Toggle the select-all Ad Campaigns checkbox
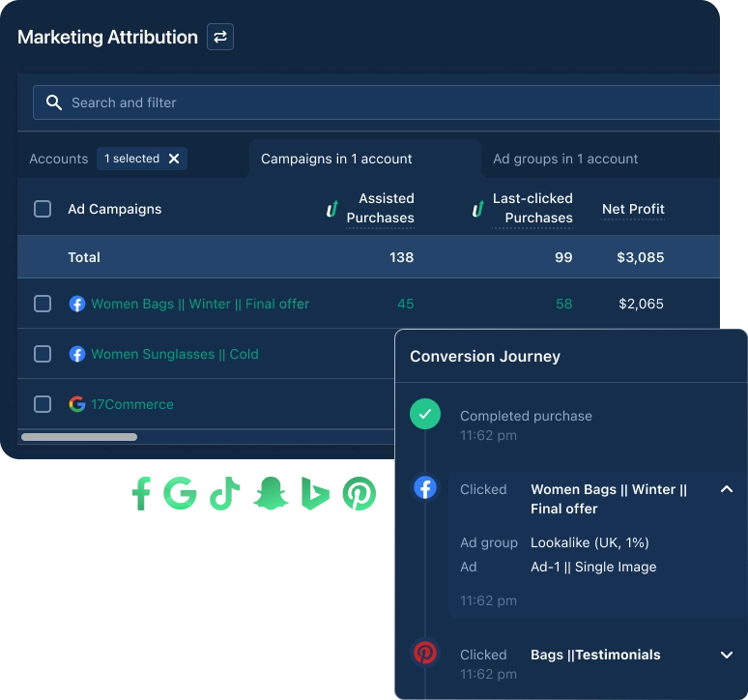748x700 pixels. click(x=43, y=209)
